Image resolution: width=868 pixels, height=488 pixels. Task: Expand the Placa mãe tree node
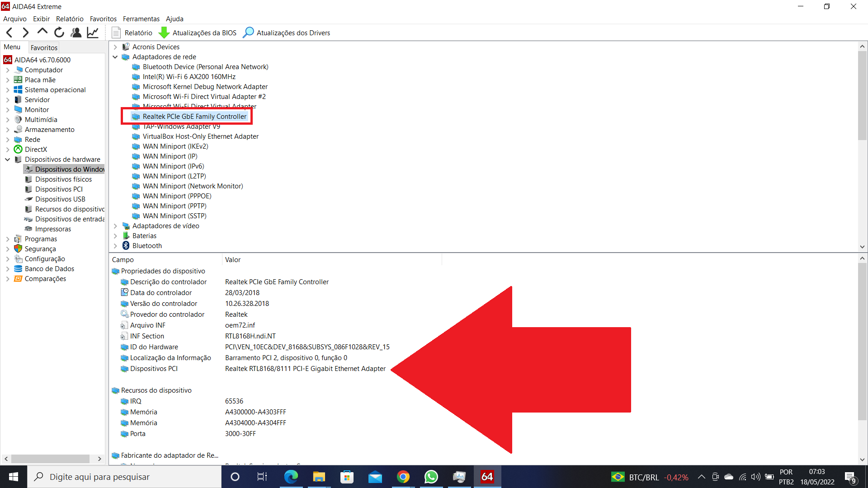tap(8, 80)
